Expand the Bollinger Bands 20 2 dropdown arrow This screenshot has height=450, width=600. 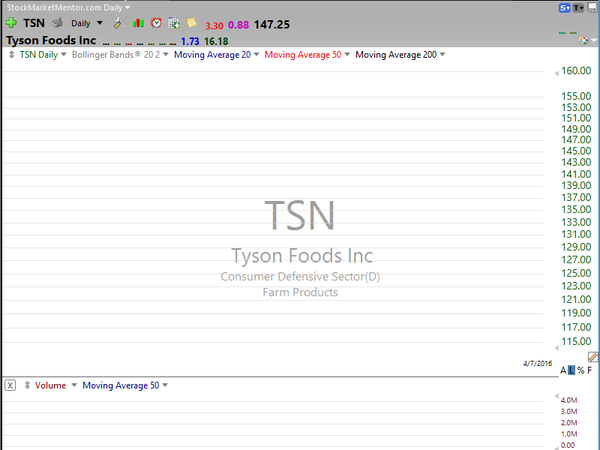pos(166,55)
